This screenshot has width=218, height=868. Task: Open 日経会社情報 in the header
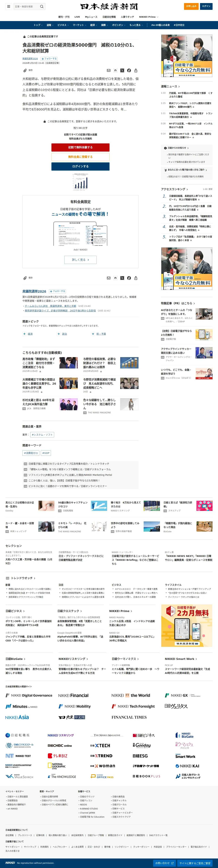109,17
